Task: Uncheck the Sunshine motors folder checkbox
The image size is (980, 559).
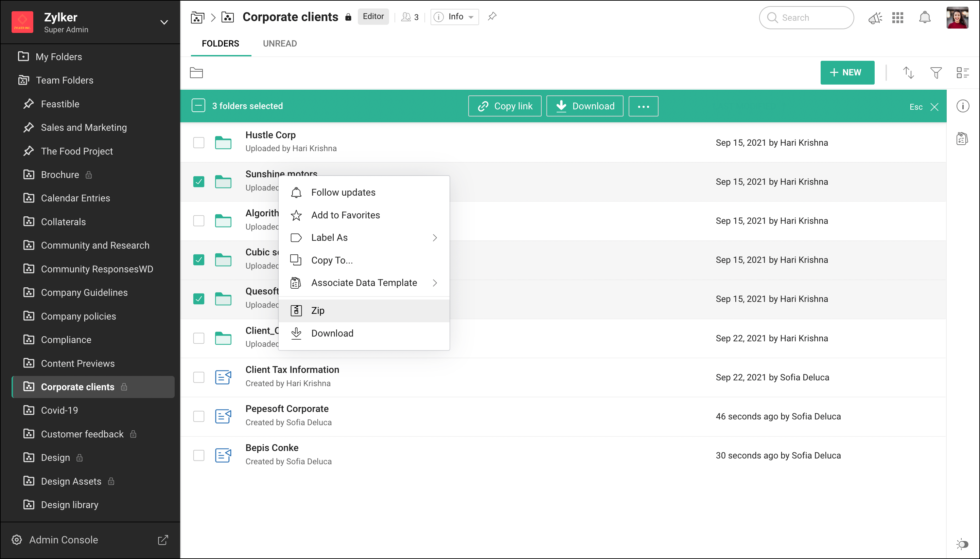Action: [x=198, y=182]
